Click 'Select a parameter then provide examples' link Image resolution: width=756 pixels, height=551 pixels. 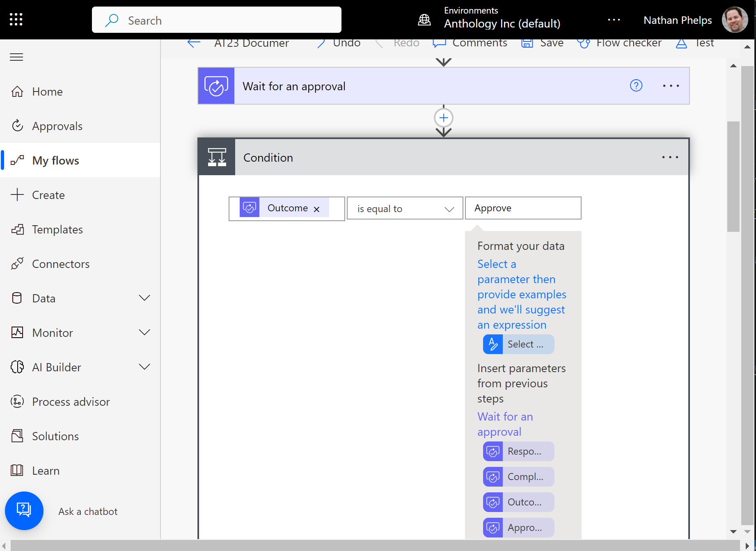(x=522, y=295)
